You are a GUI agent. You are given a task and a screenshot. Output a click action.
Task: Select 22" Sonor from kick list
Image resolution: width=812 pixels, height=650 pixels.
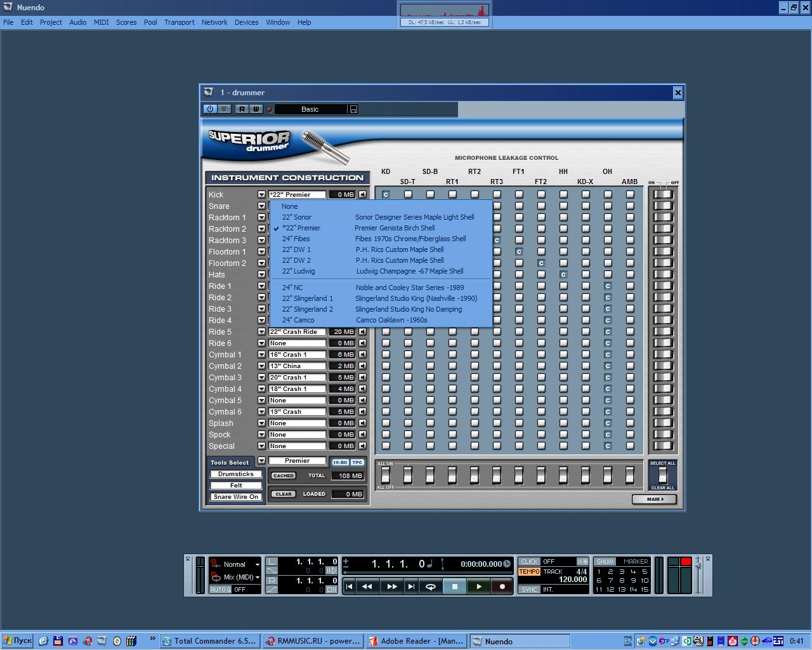pos(381,217)
